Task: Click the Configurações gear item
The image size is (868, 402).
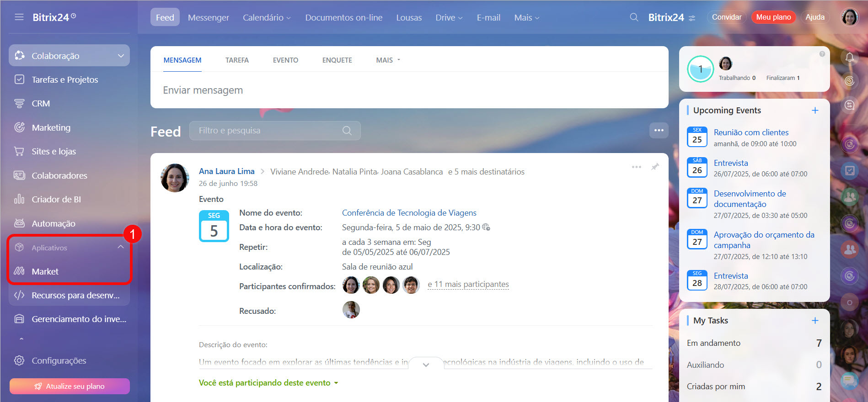Action: (x=59, y=360)
